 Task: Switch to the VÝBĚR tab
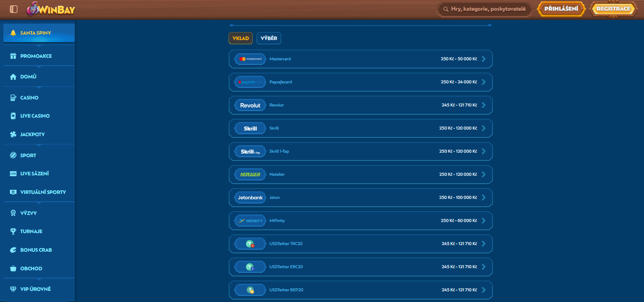pos(269,38)
